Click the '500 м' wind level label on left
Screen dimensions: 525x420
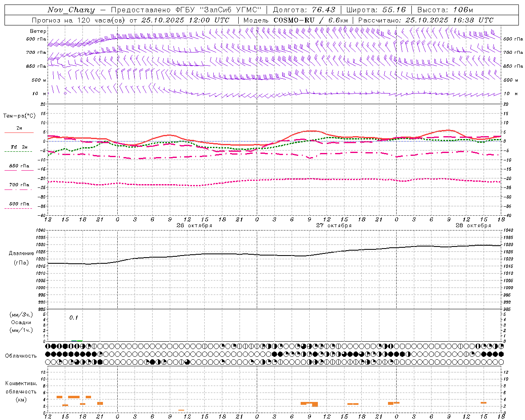(39, 80)
